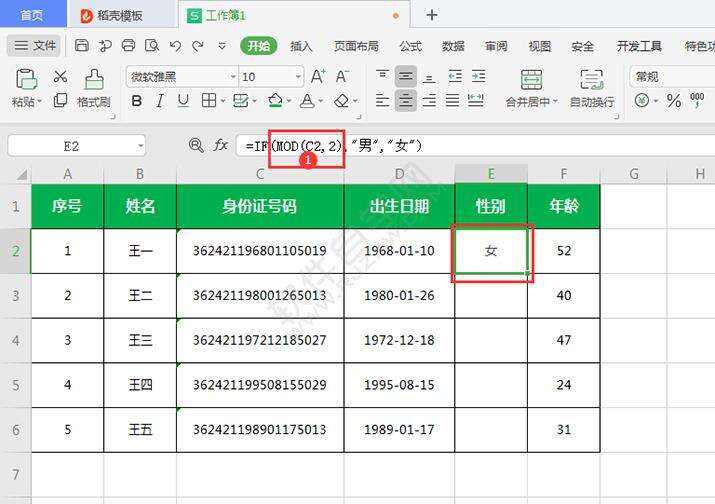Click the Print icon in quick toolbar
Screen dimensions: 715x504
pos(129,45)
